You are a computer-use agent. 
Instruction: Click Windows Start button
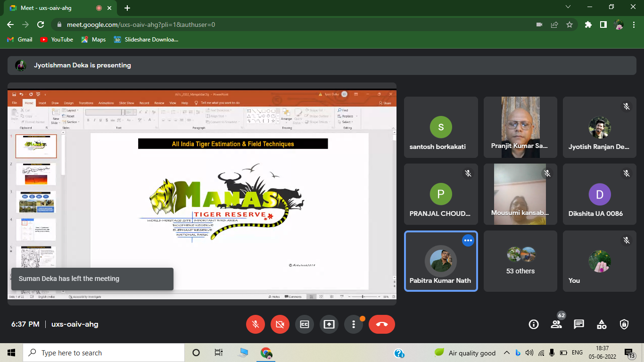coord(11,353)
